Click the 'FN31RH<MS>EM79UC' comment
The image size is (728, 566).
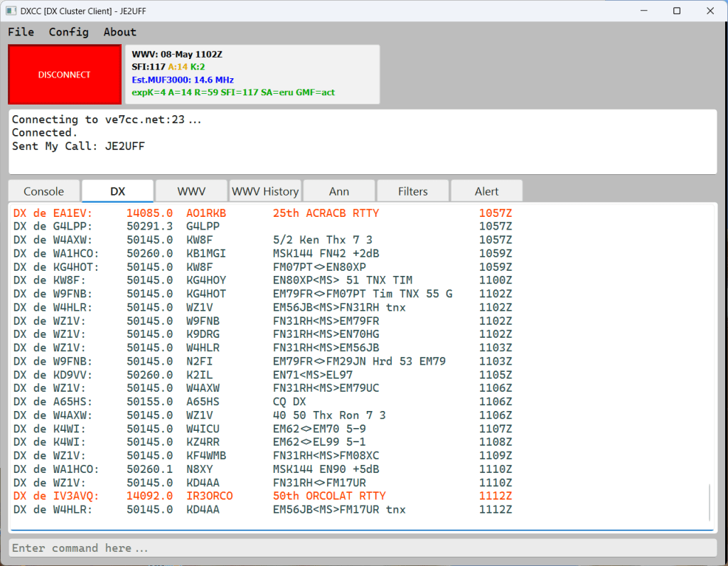click(326, 388)
